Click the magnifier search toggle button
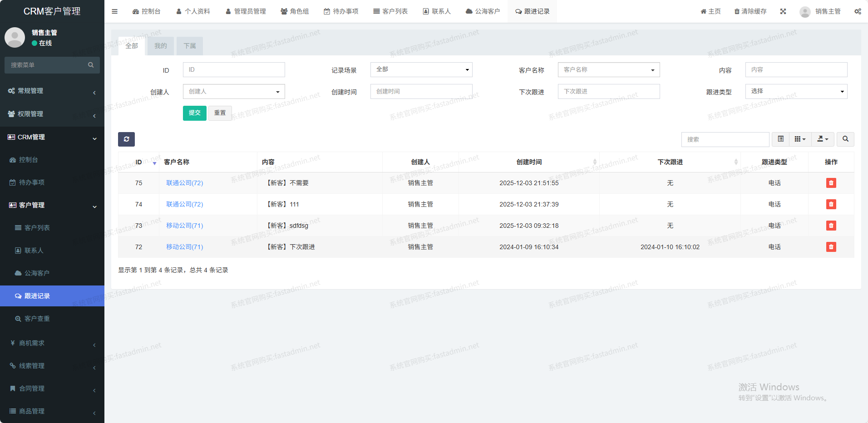The height and width of the screenshot is (423, 868). 845,139
